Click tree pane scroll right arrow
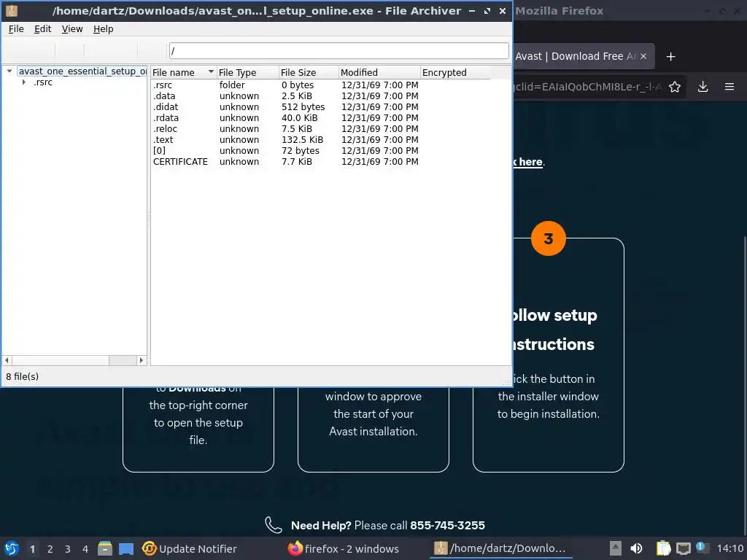Viewport: 747px width, 560px height. click(141, 360)
